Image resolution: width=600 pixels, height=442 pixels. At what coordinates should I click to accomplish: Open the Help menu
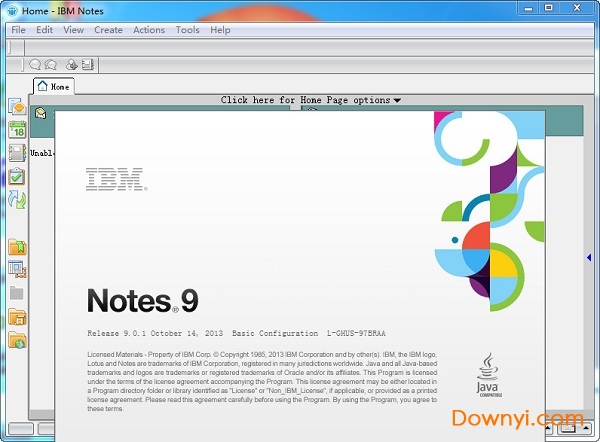[x=220, y=30]
